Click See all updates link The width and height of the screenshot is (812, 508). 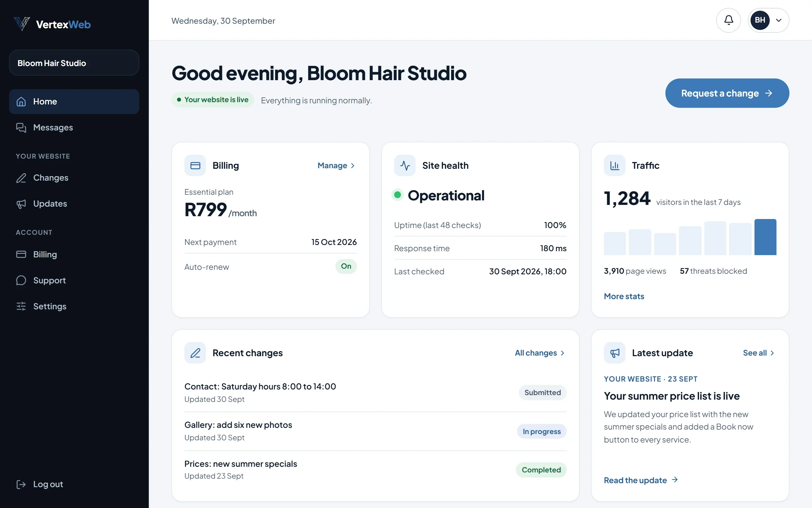tap(759, 353)
